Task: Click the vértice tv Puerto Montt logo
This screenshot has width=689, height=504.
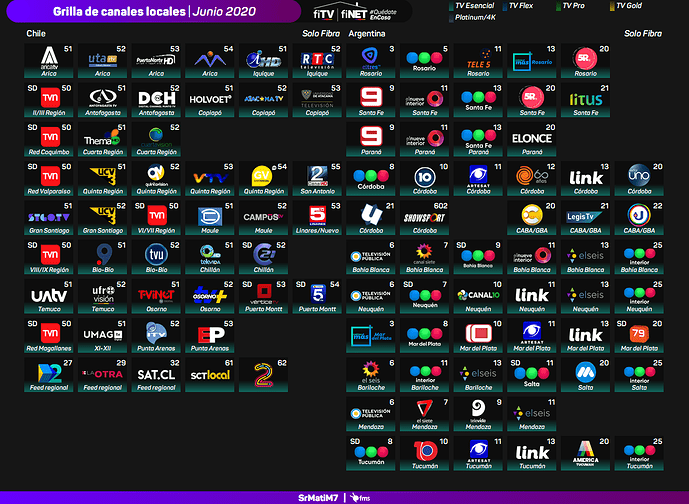Action: [264, 294]
